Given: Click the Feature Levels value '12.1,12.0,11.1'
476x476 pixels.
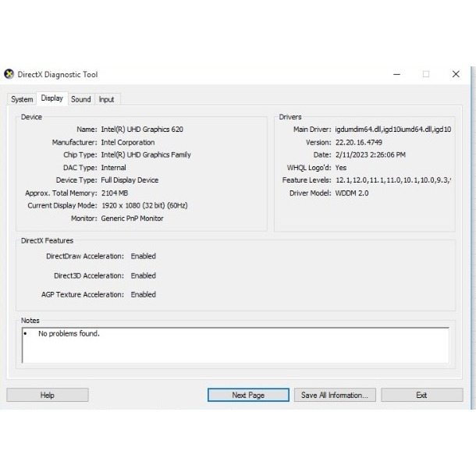Looking at the screenshot, I should (393, 180).
